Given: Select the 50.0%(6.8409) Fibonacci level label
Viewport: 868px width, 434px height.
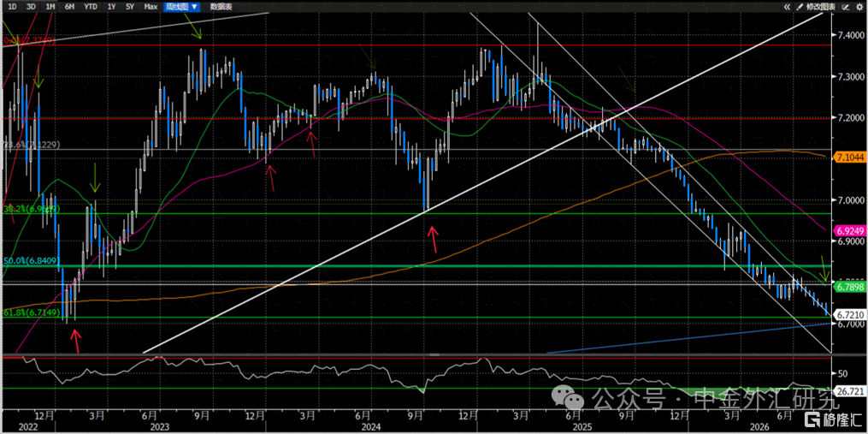Looking at the screenshot, I should click(x=31, y=260).
